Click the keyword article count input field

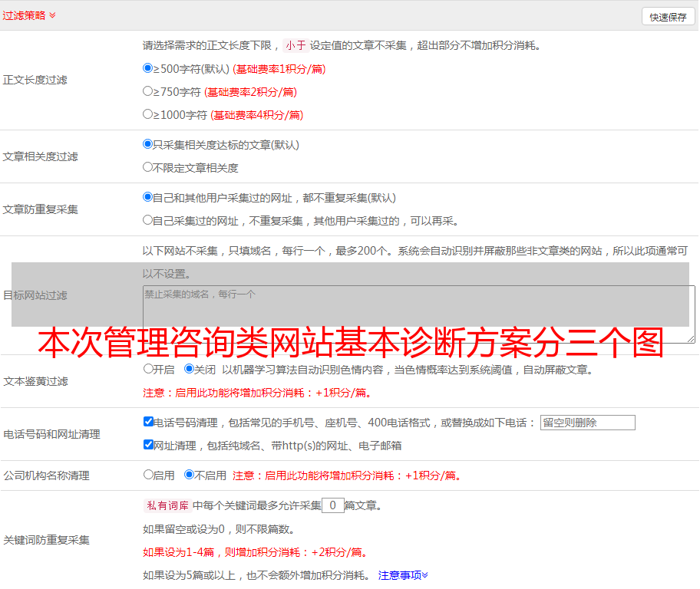coord(332,505)
